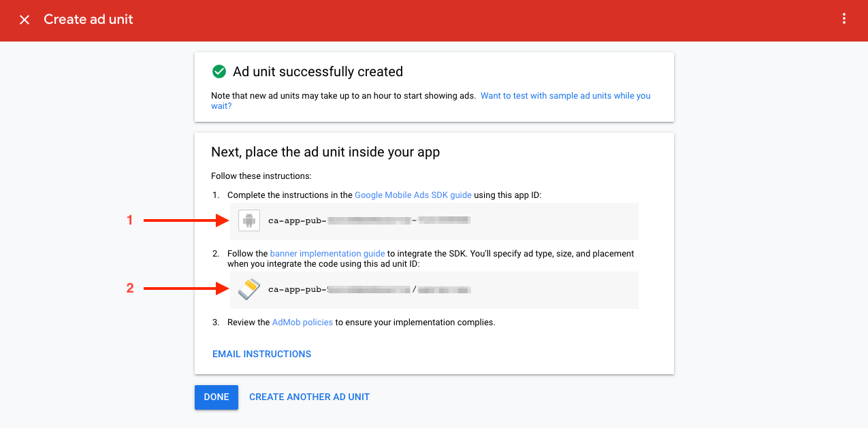Click the 'Next, place the ad unit inside your app' heading
Viewport: 868px width, 428px height.
325,152
